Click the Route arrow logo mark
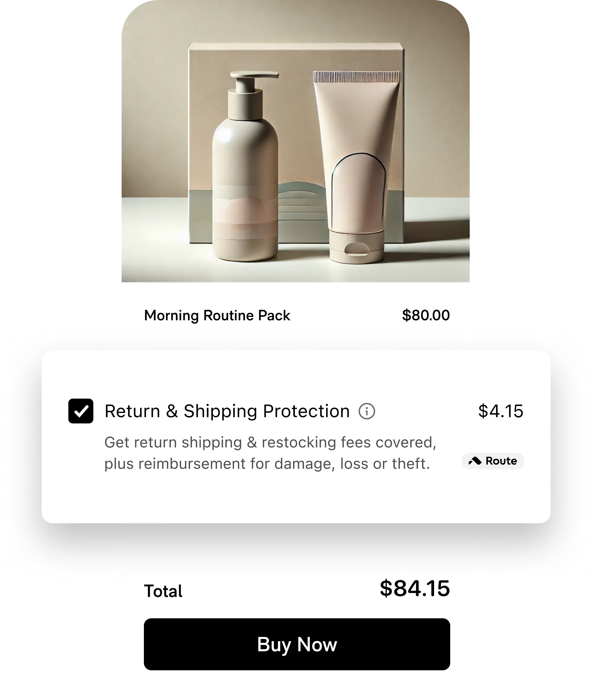Viewport: 591px width, 700px height. point(475,461)
